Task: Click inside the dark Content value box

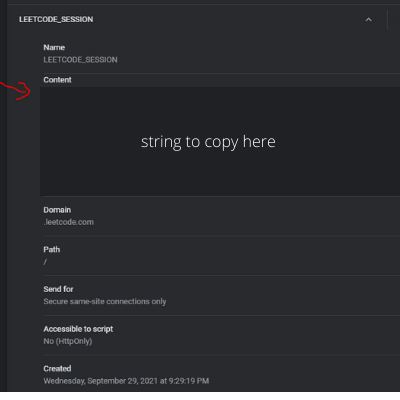Action: (220, 141)
